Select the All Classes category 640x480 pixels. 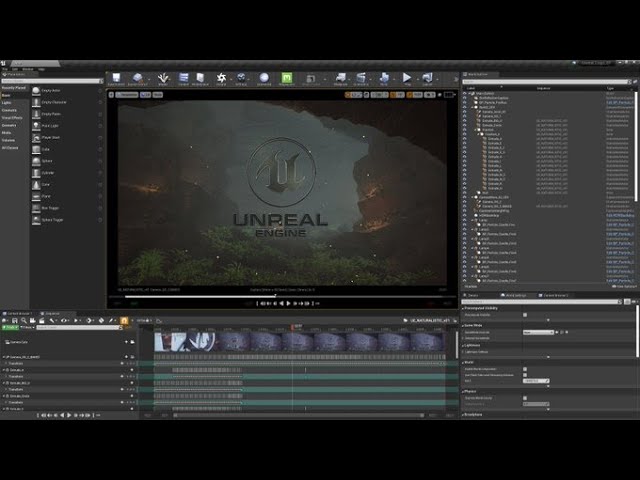click(10, 147)
